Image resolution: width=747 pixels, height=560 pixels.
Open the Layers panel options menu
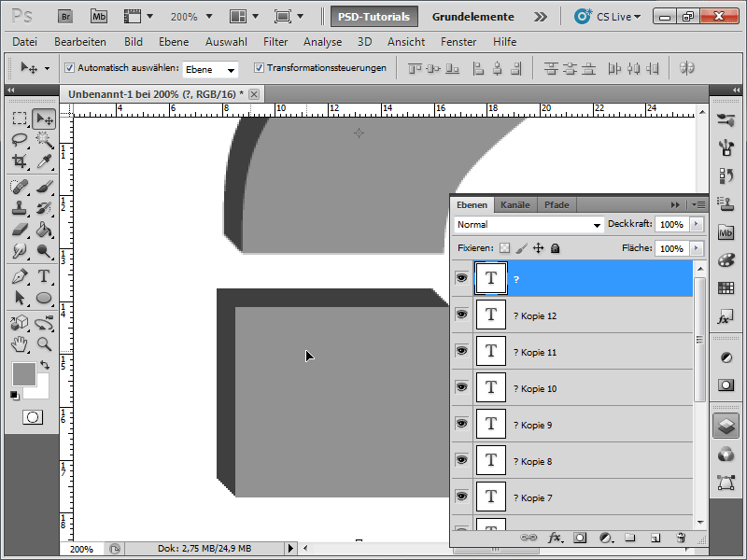[x=698, y=204]
